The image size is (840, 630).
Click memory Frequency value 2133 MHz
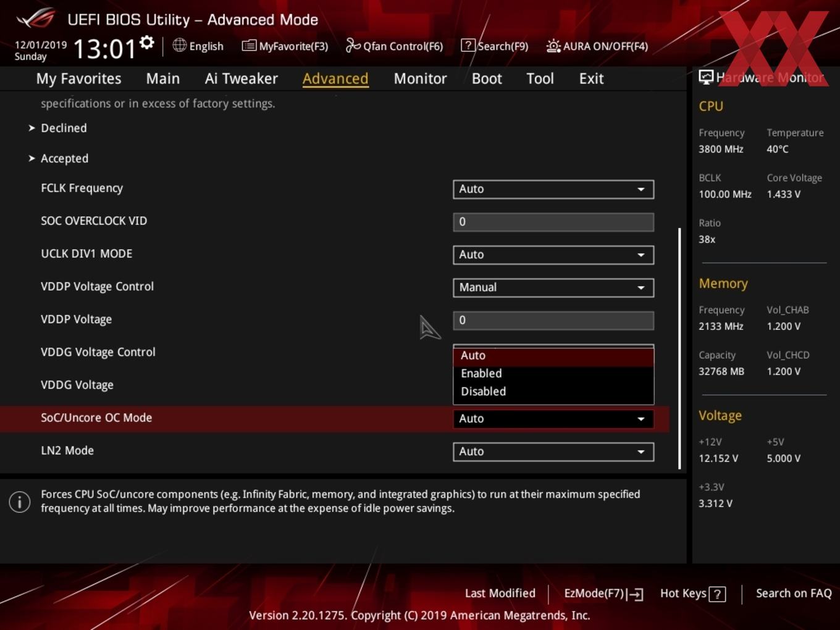point(721,327)
